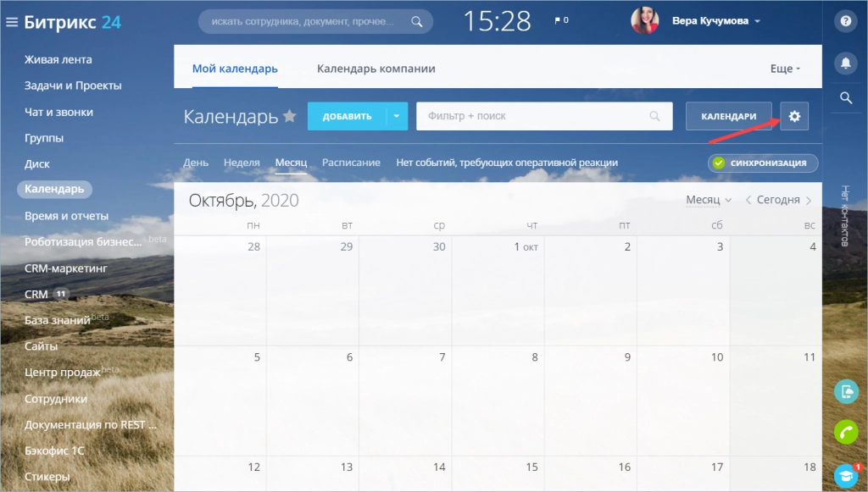Click the hamburger menu icon next to Битрикс

click(12, 21)
